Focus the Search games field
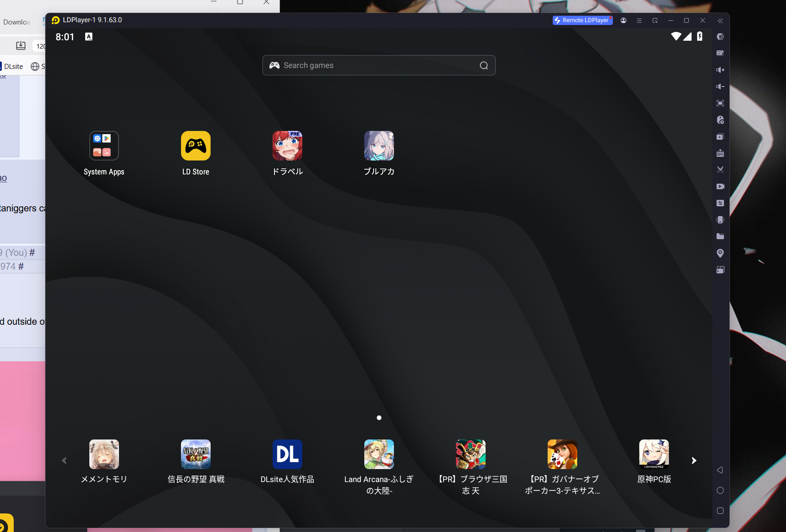Image resolution: width=786 pixels, height=532 pixels. pos(379,65)
